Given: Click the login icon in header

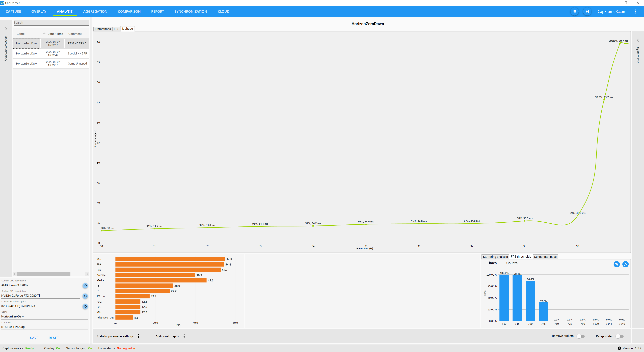Looking at the screenshot, I should pyautogui.click(x=587, y=12).
